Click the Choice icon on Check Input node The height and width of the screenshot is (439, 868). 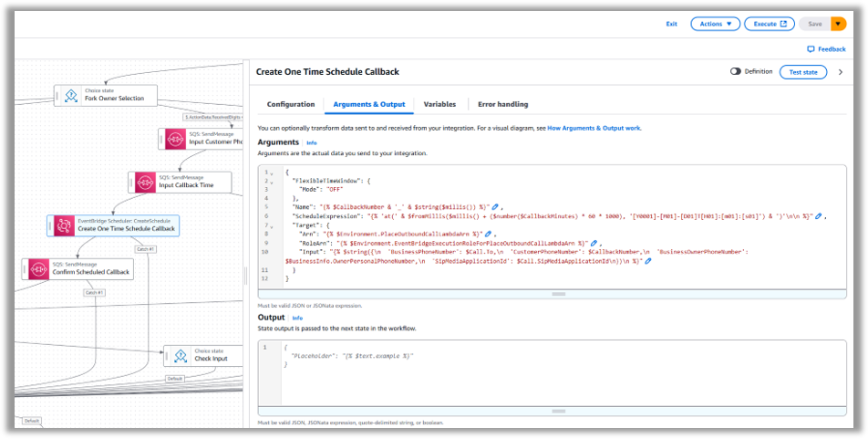click(181, 355)
